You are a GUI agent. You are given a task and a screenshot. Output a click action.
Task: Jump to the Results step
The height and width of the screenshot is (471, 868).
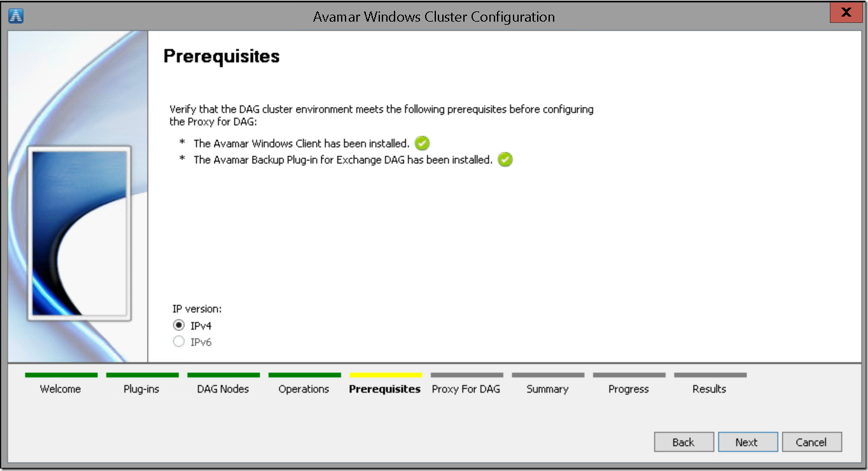(x=710, y=389)
